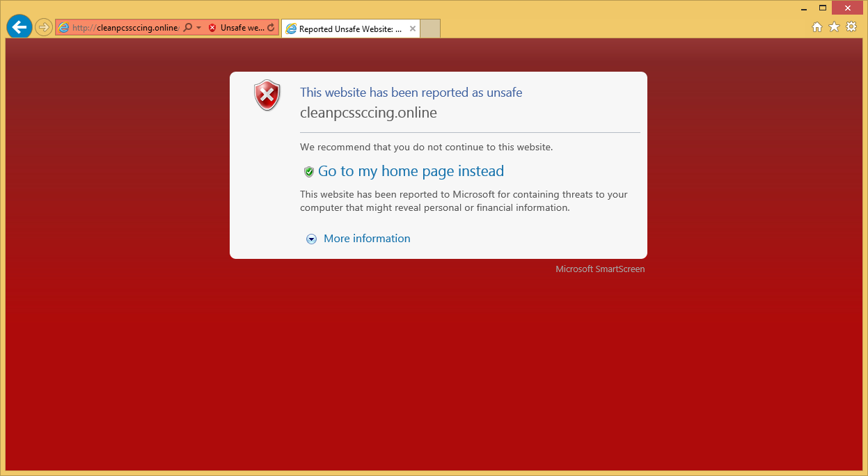Viewport: 868px width, 476px height.
Task: Open the Home page icon
Action: pos(818,26)
